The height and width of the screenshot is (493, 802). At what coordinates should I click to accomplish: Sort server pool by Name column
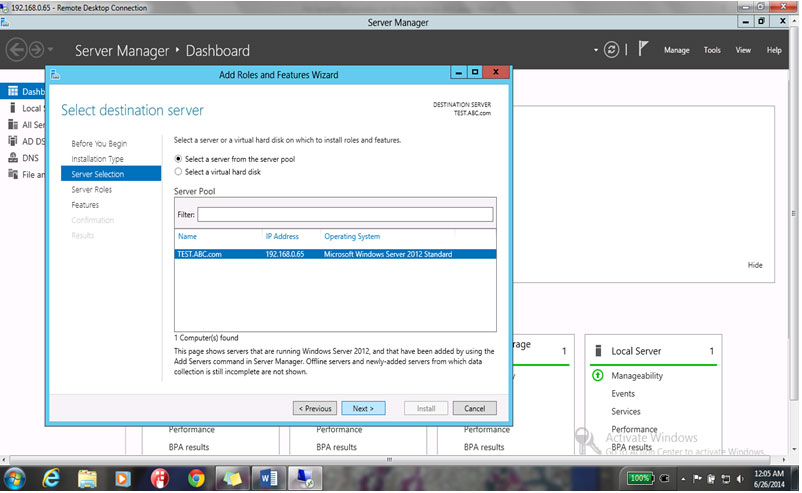click(187, 236)
